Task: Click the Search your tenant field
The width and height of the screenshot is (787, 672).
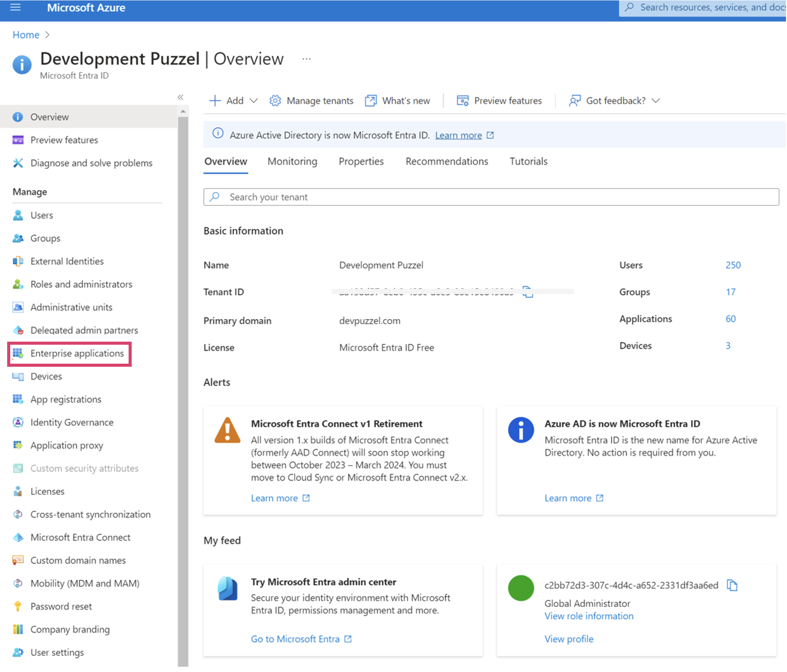Action: coord(491,197)
